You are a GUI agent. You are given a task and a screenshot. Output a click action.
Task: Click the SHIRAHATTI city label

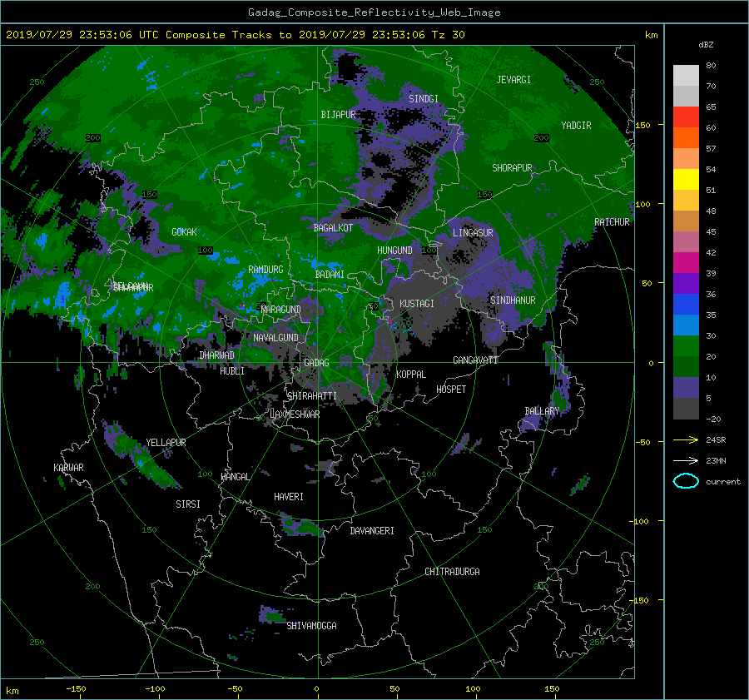click(312, 396)
